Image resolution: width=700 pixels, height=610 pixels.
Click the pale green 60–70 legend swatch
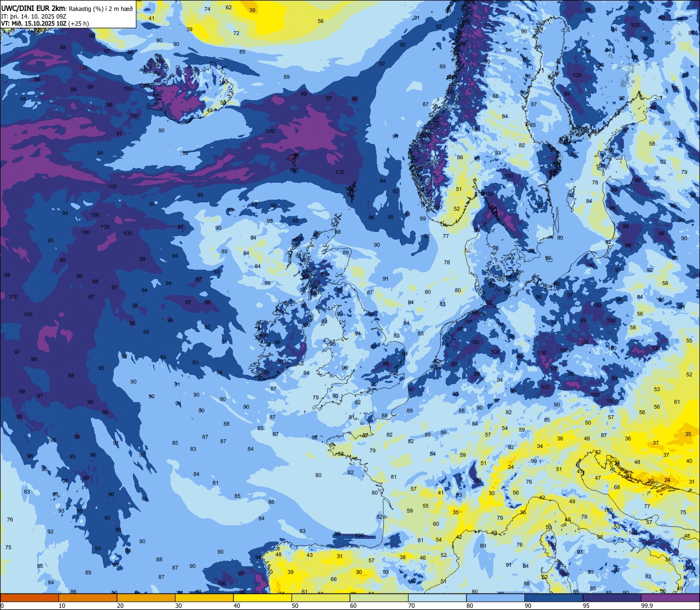[379, 597]
